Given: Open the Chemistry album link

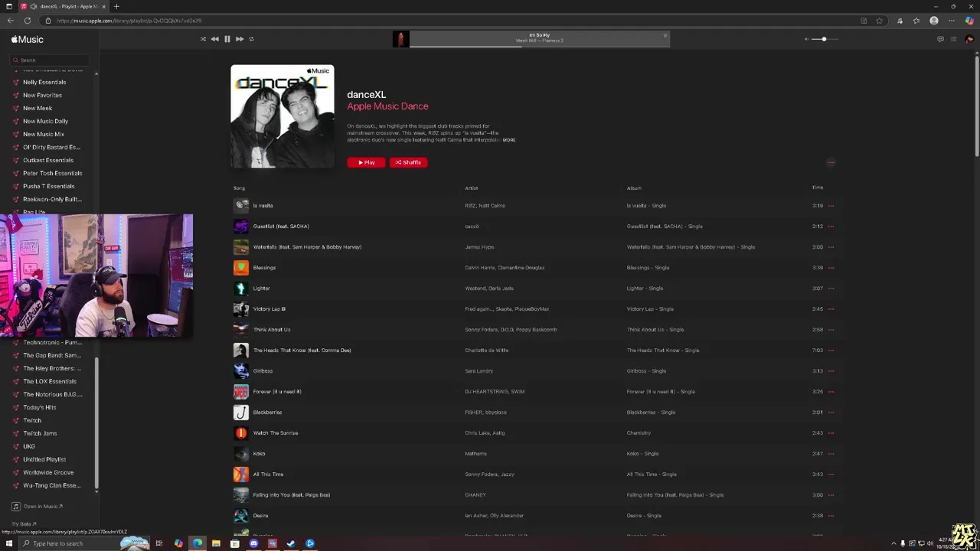Looking at the screenshot, I should [639, 433].
